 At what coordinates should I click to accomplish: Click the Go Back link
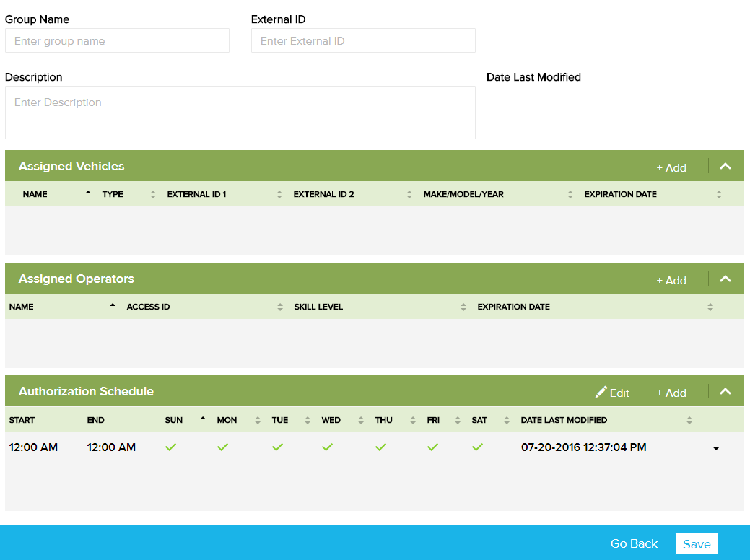coord(634,544)
